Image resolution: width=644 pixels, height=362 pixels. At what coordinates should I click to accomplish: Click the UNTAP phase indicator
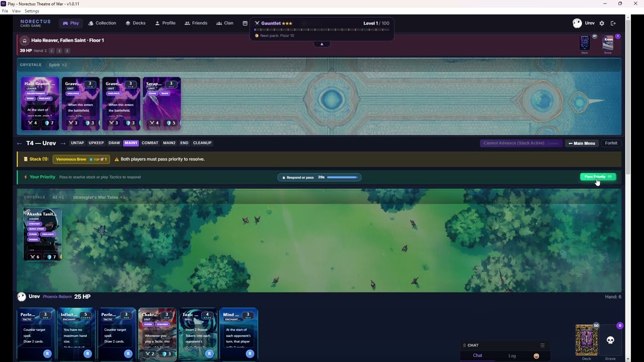coord(77,143)
